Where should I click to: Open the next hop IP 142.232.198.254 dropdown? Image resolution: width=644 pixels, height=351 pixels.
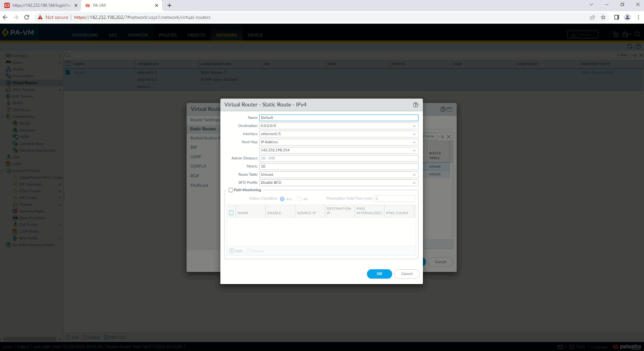point(414,150)
